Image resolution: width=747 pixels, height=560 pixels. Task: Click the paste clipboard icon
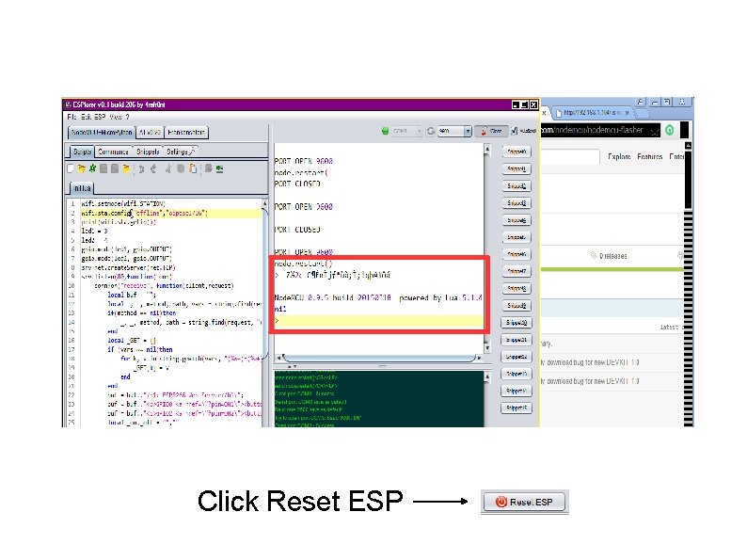tap(193, 168)
